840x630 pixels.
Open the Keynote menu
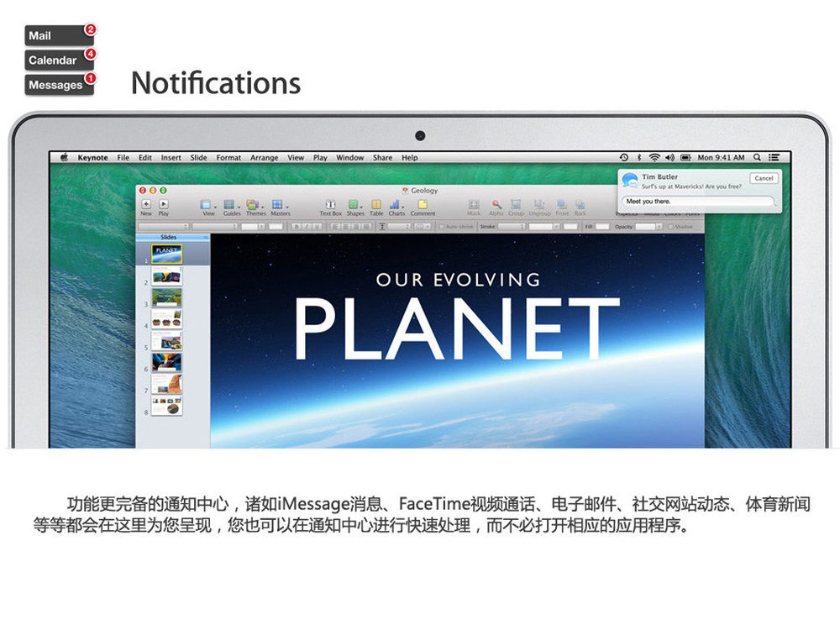click(x=92, y=158)
